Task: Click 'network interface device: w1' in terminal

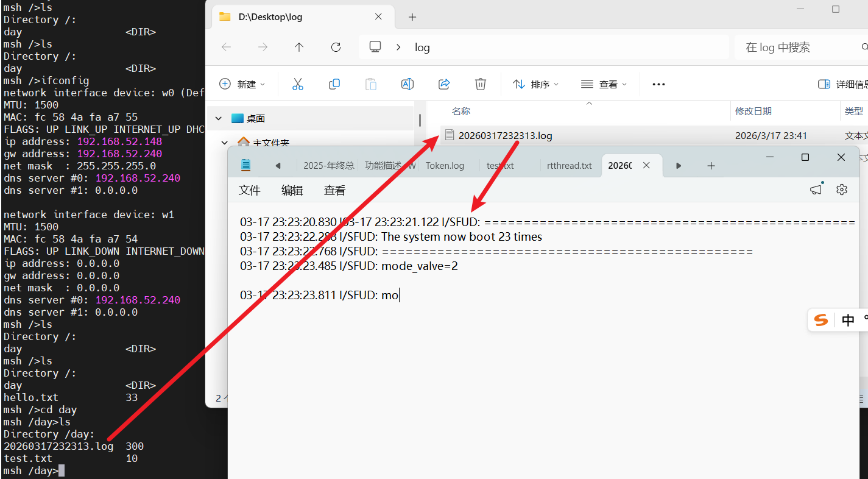Action: 89,215
